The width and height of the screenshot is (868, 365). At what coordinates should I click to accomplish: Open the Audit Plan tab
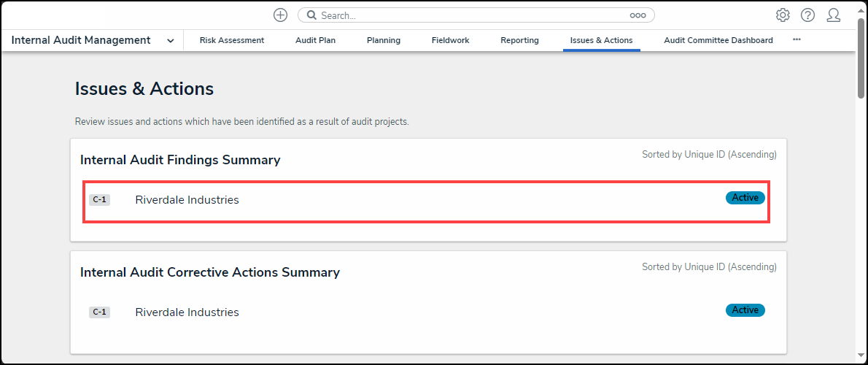[x=315, y=41]
